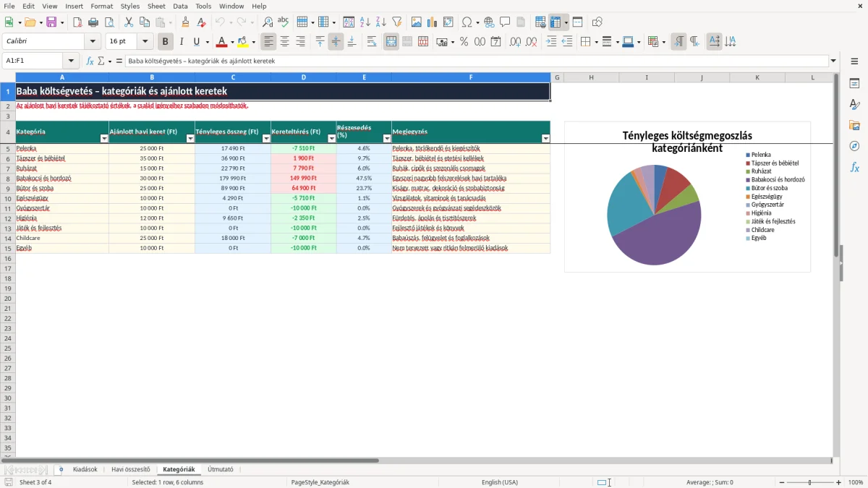
Task: Toggle Freeze Rows and Columns
Action: click(x=556, y=22)
